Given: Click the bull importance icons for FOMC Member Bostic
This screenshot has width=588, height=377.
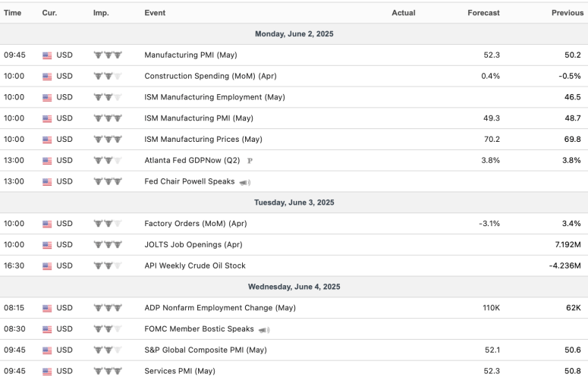Looking at the screenshot, I should pos(108,328).
